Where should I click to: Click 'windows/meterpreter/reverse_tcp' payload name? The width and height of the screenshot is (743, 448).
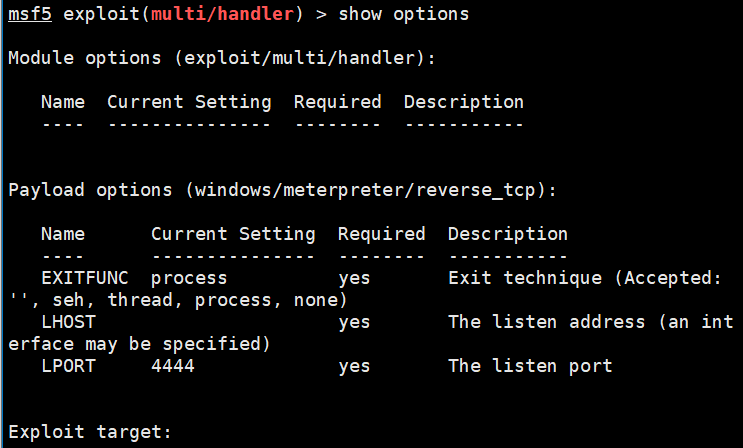365,190
